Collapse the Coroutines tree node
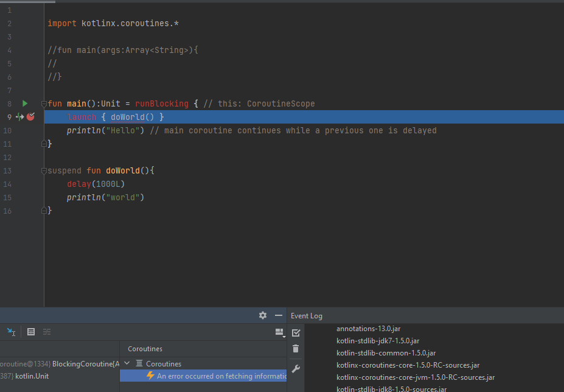This screenshot has width=564, height=392. [127, 363]
